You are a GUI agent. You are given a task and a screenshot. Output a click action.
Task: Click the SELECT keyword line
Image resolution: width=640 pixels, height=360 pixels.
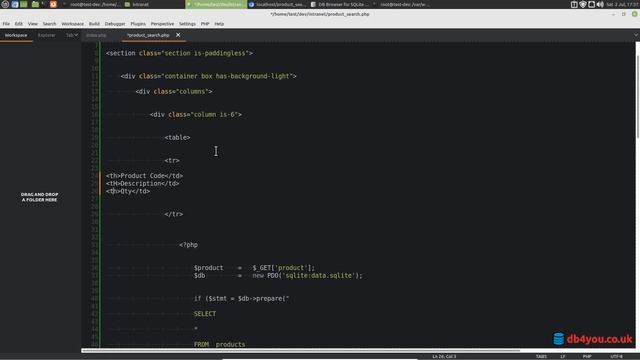[x=205, y=313]
